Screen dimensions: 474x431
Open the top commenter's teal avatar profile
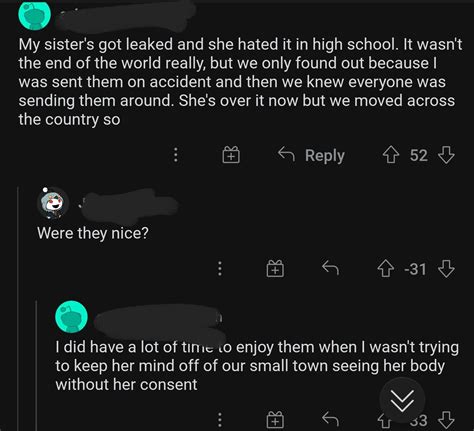pyautogui.click(x=35, y=15)
